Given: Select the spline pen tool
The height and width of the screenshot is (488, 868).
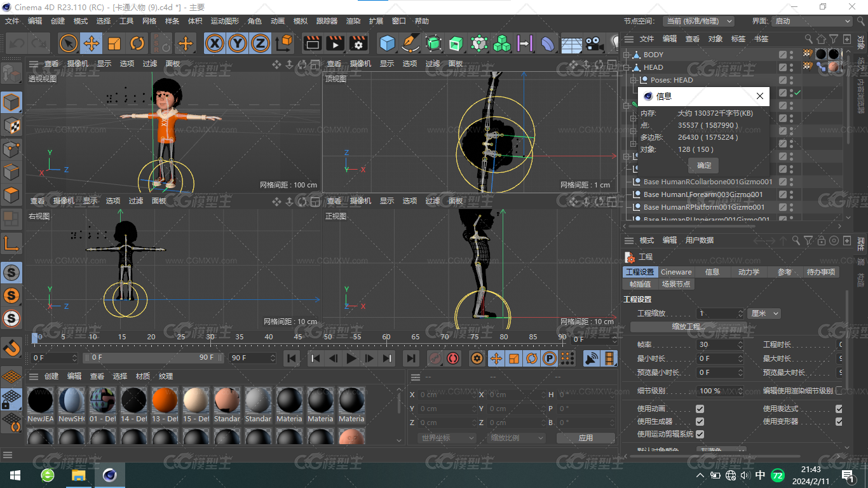Looking at the screenshot, I should (x=410, y=43).
